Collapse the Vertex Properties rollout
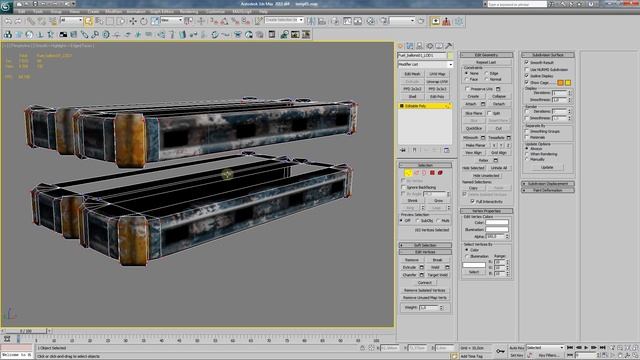Viewport: 640px width, 360px height. pyautogui.click(x=487, y=211)
